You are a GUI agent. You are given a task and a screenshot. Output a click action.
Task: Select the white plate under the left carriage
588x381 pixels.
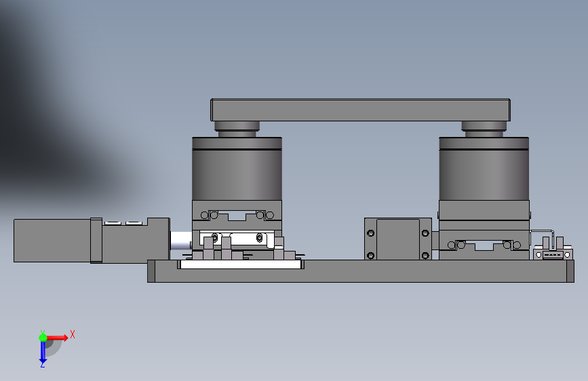tap(241, 264)
